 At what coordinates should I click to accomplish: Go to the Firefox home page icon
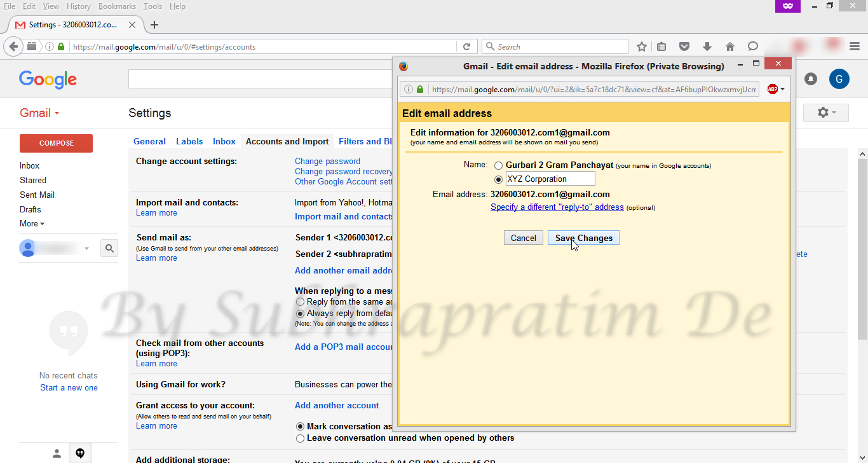pyautogui.click(x=730, y=46)
